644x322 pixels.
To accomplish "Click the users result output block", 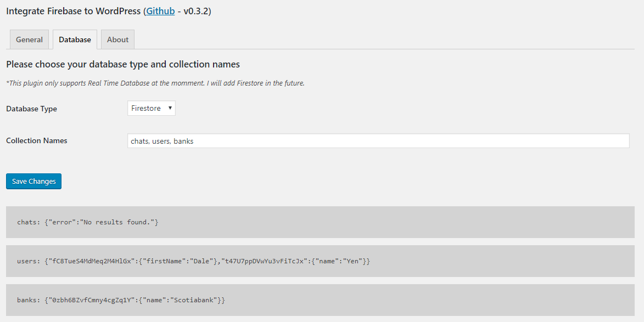I will point(320,261).
